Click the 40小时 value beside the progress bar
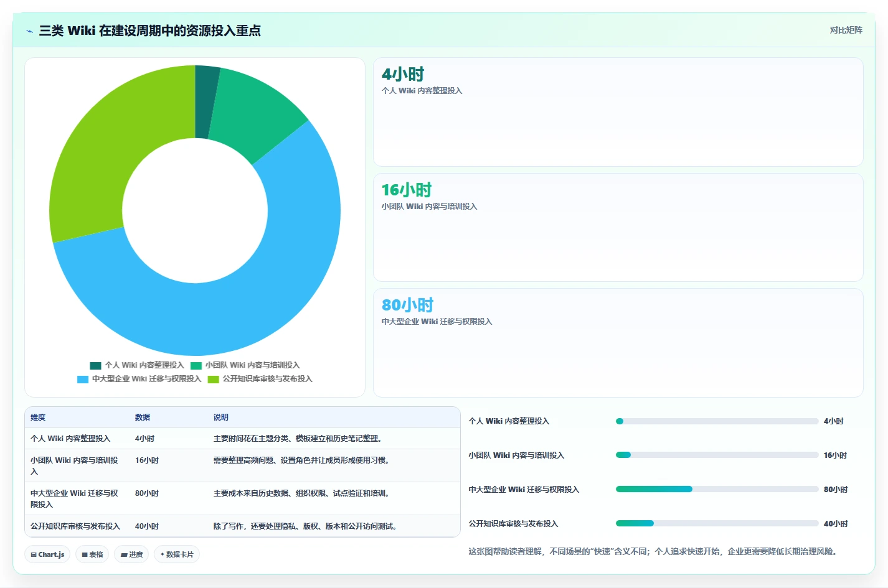This screenshot has width=888, height=588. pyautogui.click(x=836, y=524)
